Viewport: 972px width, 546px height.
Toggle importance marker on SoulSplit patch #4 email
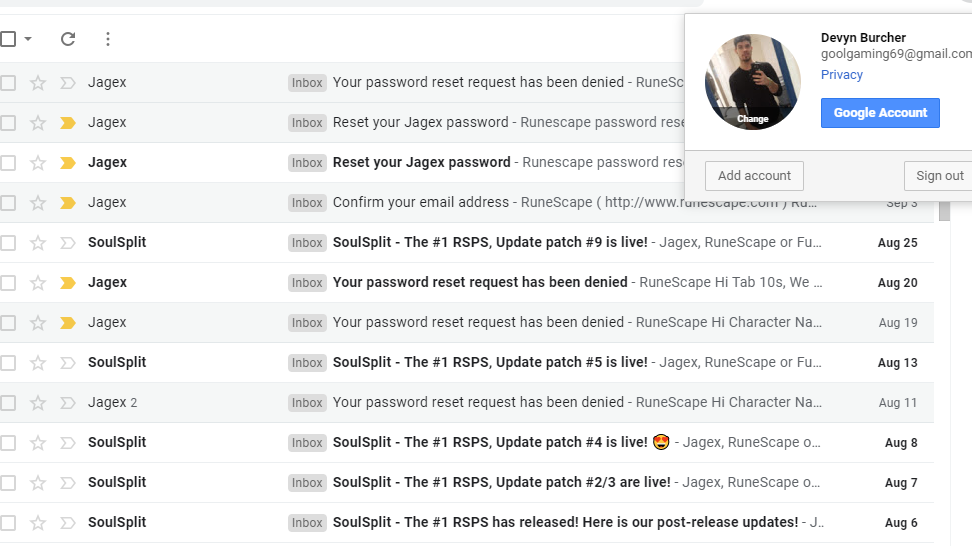coord(68,443)
